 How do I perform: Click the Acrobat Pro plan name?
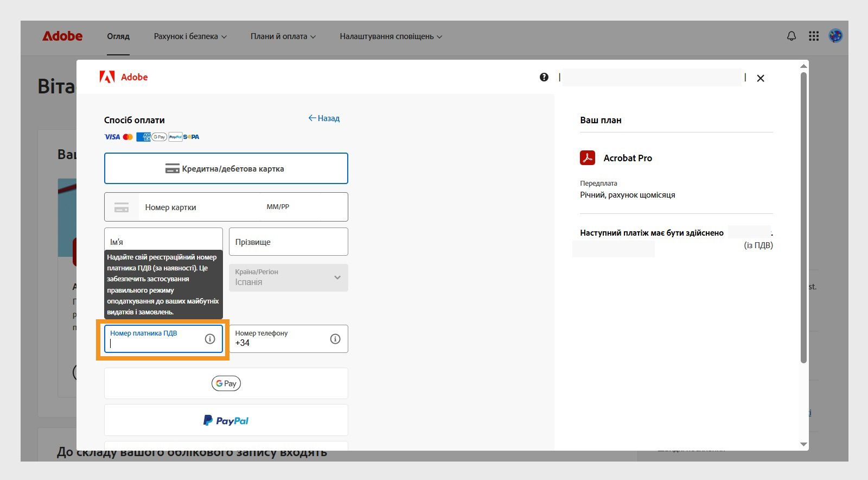pos(628,158)
